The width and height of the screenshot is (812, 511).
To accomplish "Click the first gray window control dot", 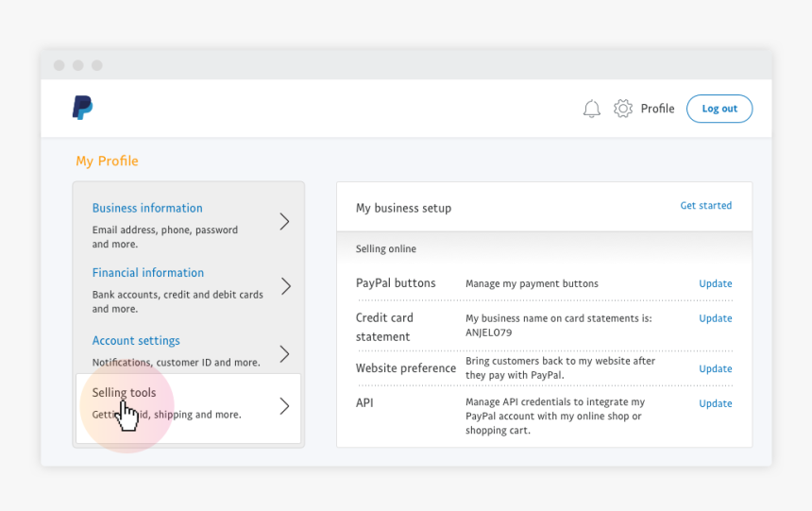I will click(59, 65).
